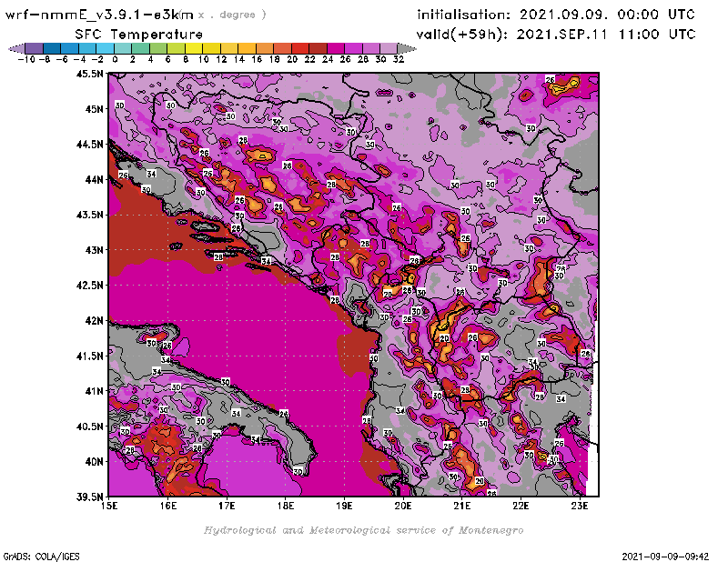Click the 10 to 12 legend swatch

coord(211,48)
